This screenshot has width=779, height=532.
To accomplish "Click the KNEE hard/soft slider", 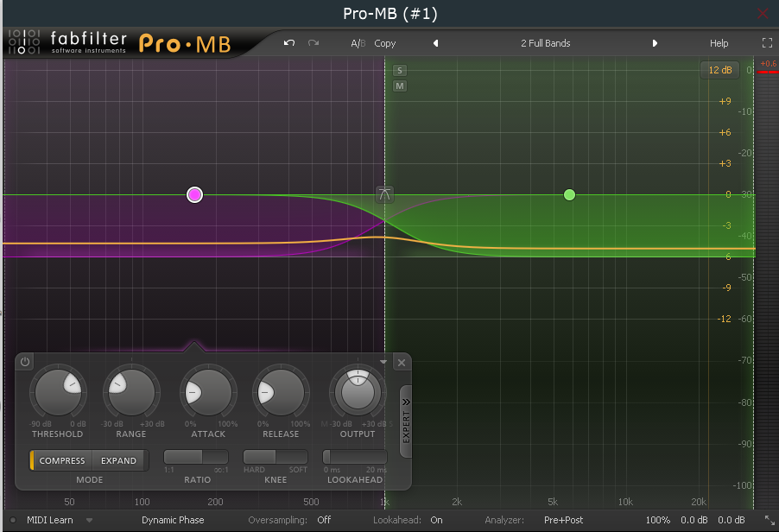I will click(275, 457).
